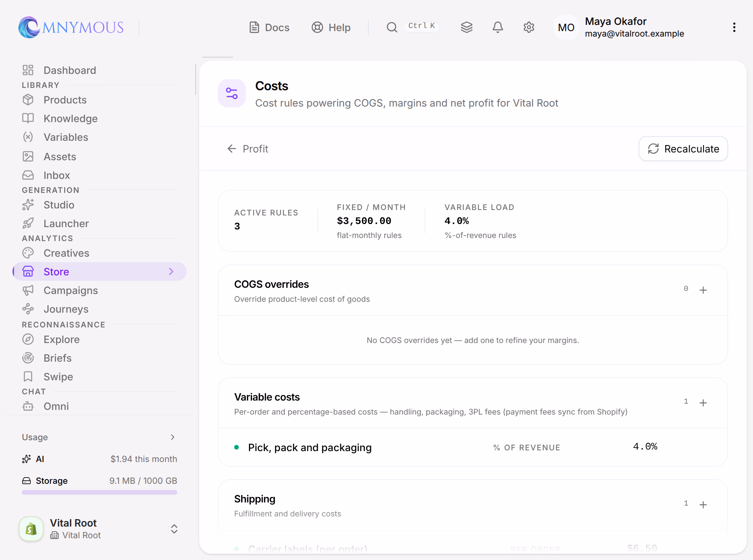Open the Pick, pack and packaging rule
Screen dimensions: 753x560
point(473,447)
